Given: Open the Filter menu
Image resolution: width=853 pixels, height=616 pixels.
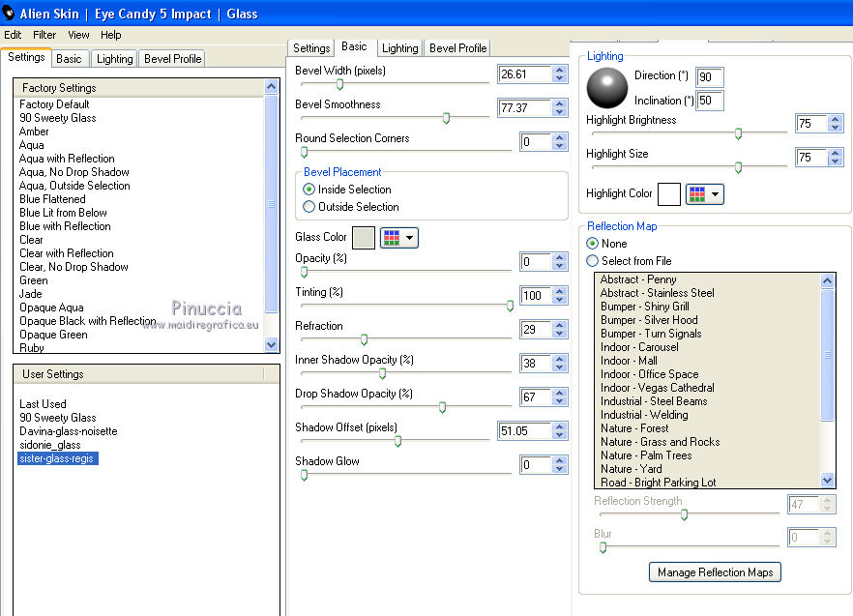Looking at the screenshot, I should (x=44, y=35).
